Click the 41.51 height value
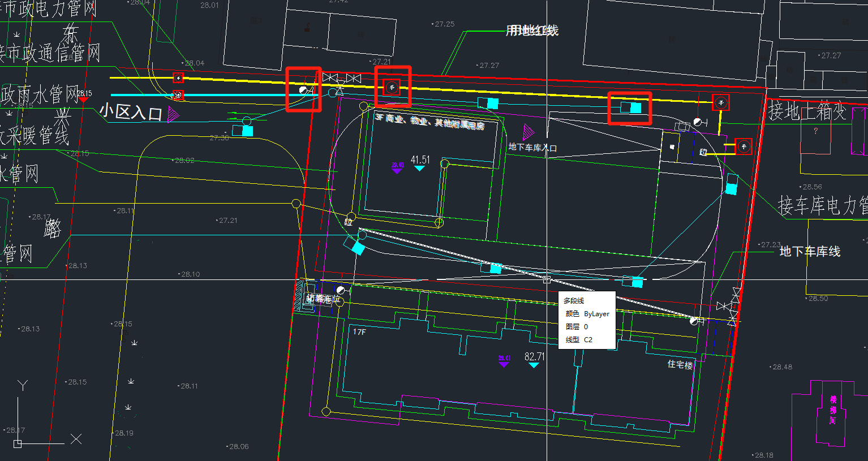 [420, 160]
